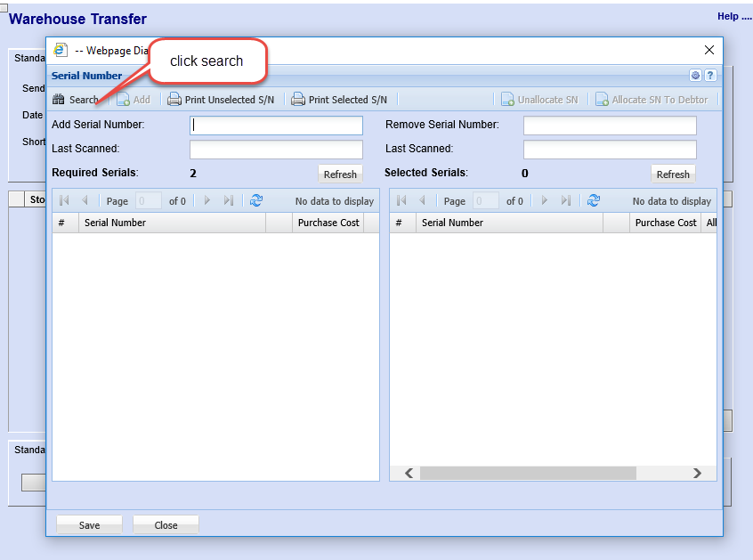Go to first page in Required Serials grid
Image resolution: width=753 pixels, height=560 pixels.
64,201
